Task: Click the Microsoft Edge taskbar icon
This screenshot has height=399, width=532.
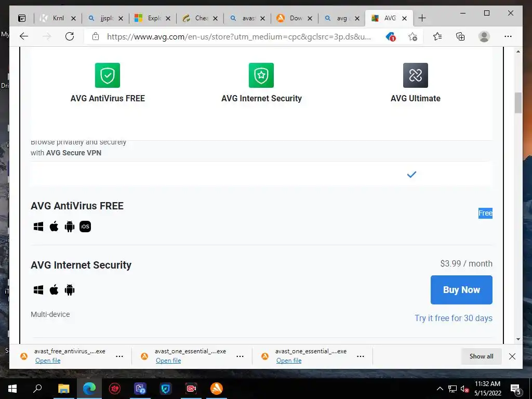Action: (x=89, y=389)
